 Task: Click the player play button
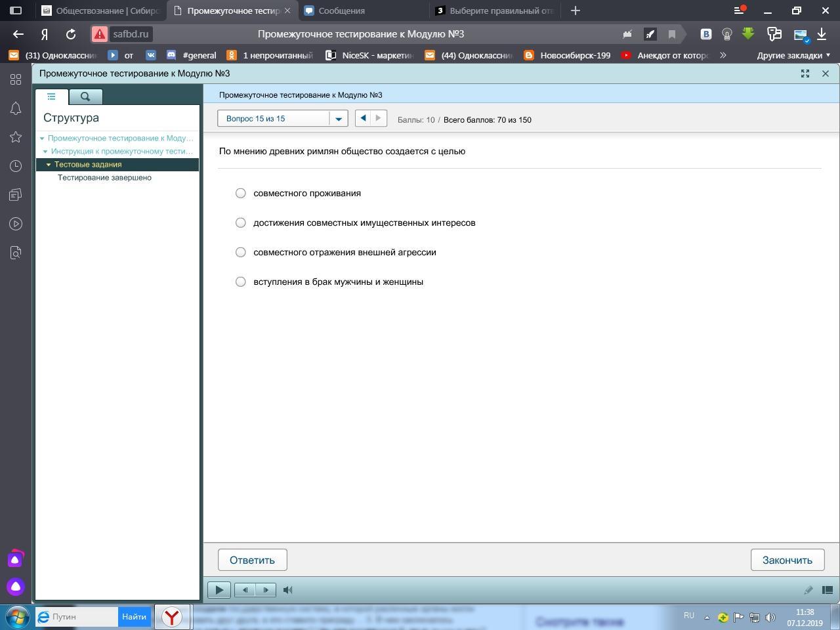(219, 590)
